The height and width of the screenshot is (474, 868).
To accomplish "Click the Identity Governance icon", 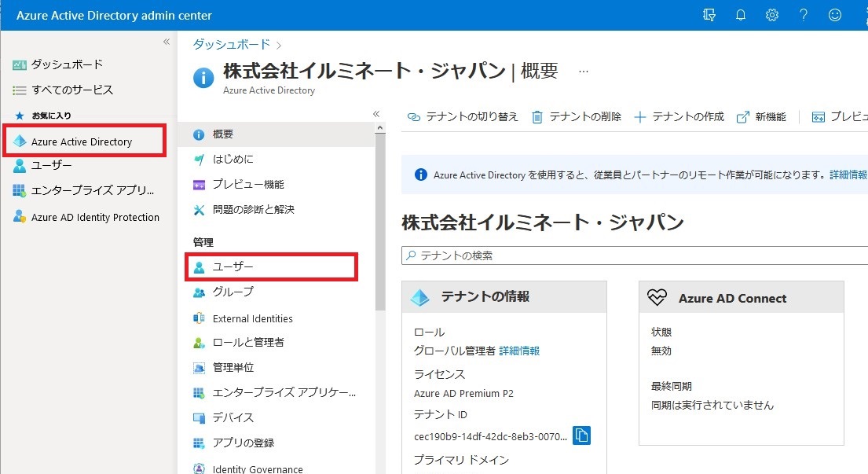I will point(199,468).
